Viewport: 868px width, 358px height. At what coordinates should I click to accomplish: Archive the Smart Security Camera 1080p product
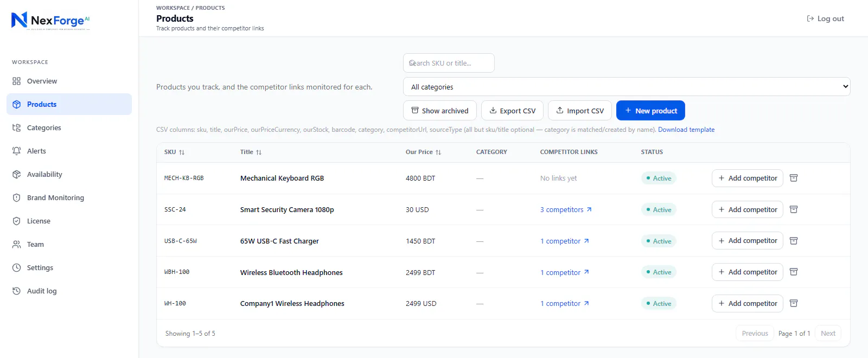click(x=794, y=209)
